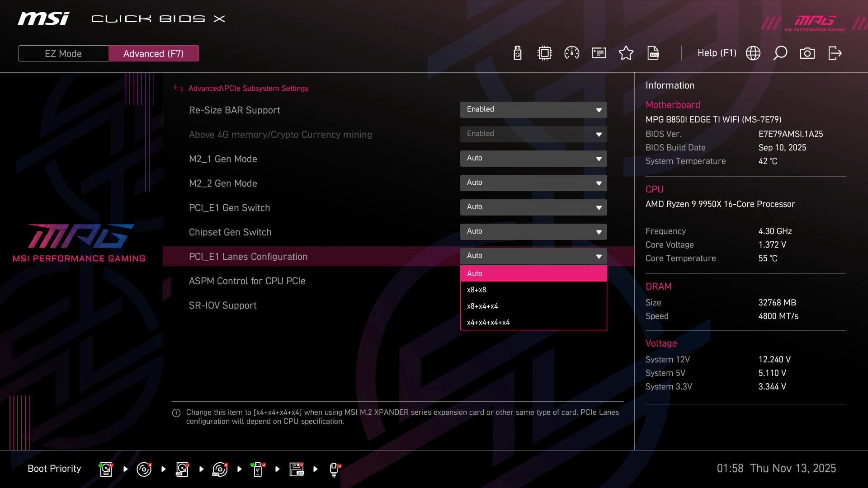868x488 pixels.
Task: Open the LOG file icon
Action: point(653,53)
